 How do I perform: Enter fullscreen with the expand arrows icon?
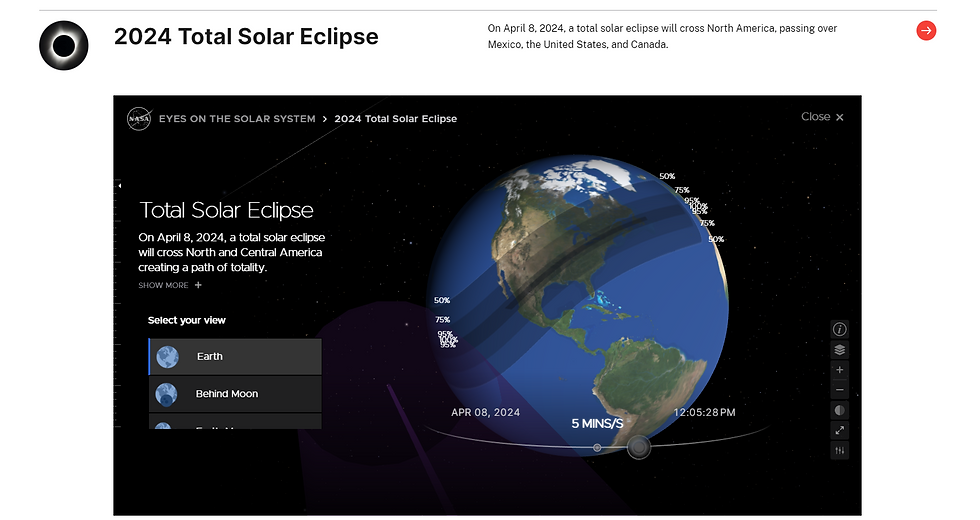840,430
